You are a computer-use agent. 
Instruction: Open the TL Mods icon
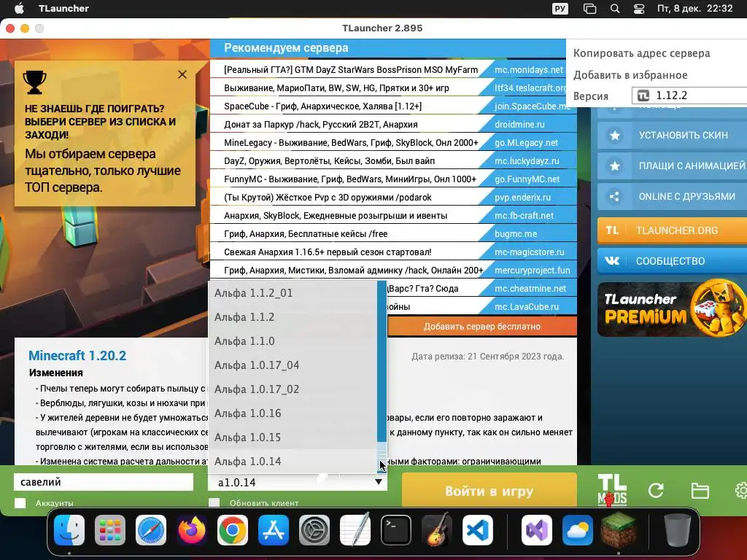pyautogui.click(x=612, y=490)
